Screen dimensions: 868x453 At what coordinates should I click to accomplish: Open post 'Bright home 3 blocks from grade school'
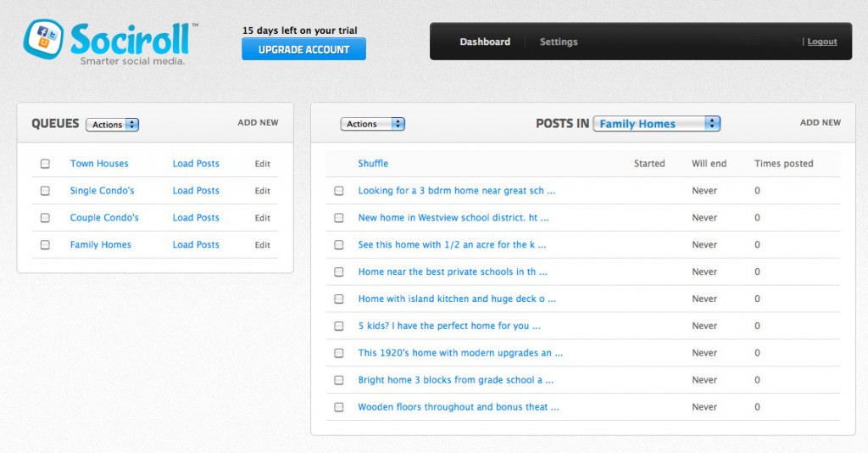455,380
